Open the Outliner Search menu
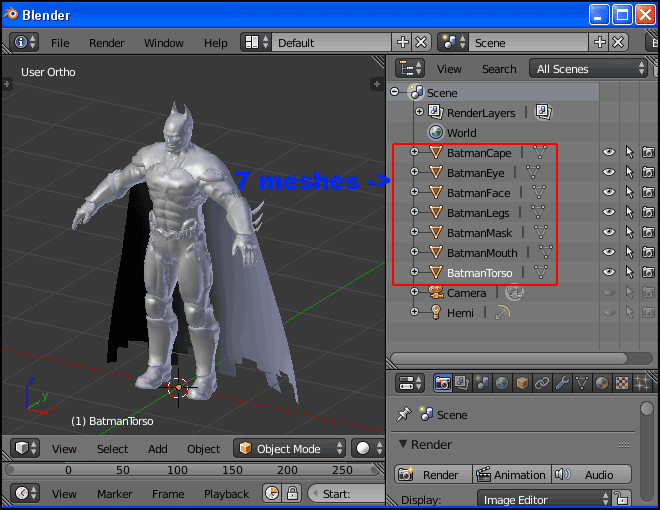The height and width of the screenshot is (510, 660). 499,69
